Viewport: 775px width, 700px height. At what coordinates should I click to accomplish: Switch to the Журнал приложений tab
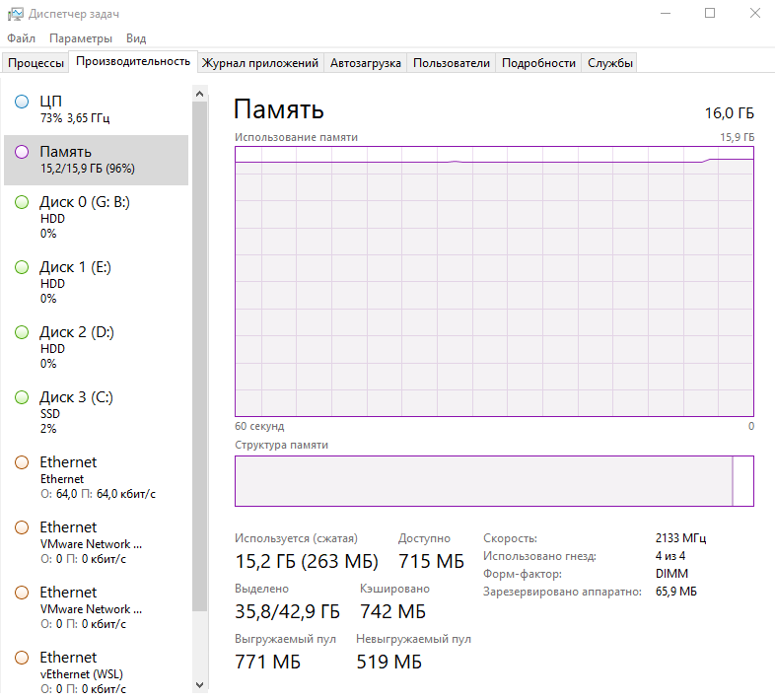259,63
